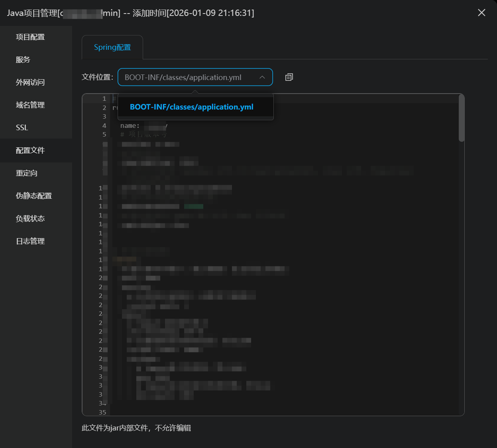Click the code editor vertical scrollbar thumb
Screen dimensions: 497x448
(x=462, y=118)
